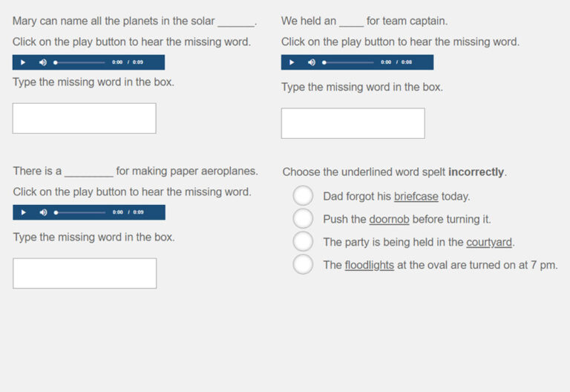Click the underlined word courtyard
Image resolution: width=570 pixels, height=392 pixels.
[x=489, y=242]
